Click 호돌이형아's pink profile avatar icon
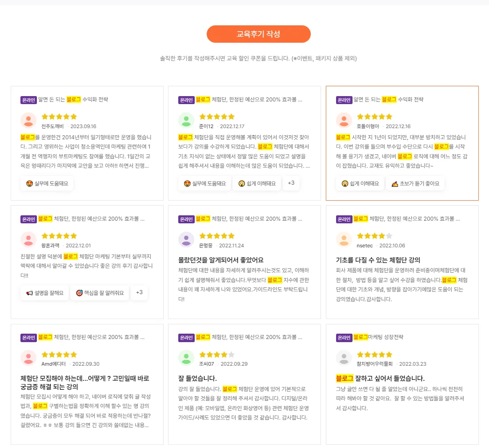Viewport: 489px width, 448px height. pos(344,121)
